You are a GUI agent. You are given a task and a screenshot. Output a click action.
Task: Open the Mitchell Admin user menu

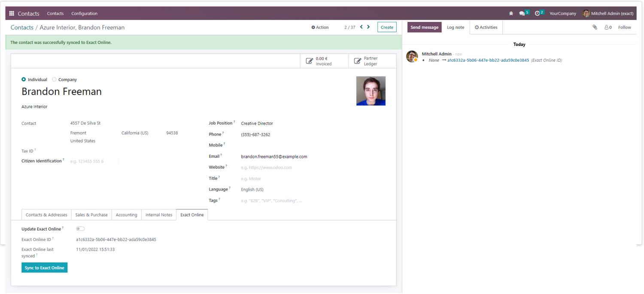tap(608, 14)
